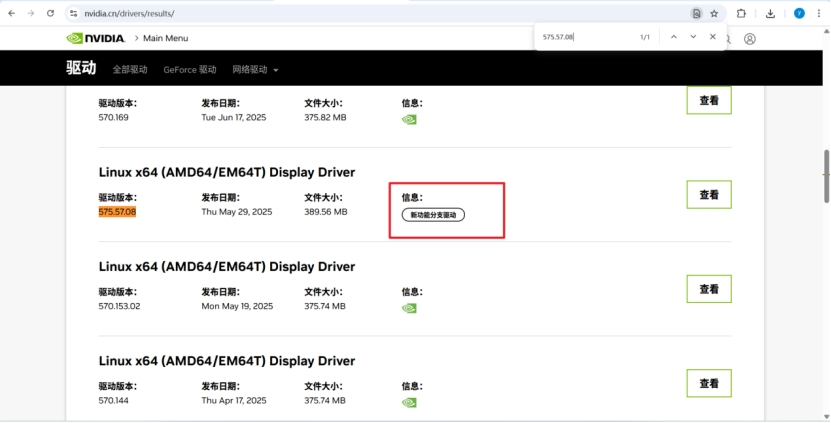Go forward in browser history

(31, 13)
